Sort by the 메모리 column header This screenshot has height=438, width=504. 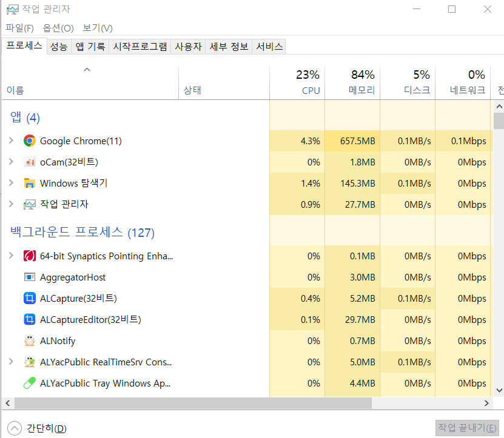point(352,83)
